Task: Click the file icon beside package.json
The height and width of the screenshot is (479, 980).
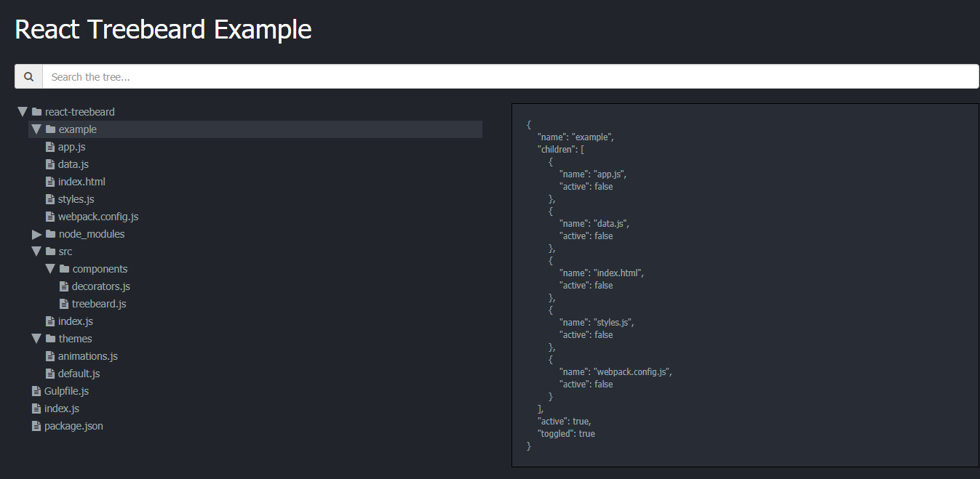Action: pos(36,425)
